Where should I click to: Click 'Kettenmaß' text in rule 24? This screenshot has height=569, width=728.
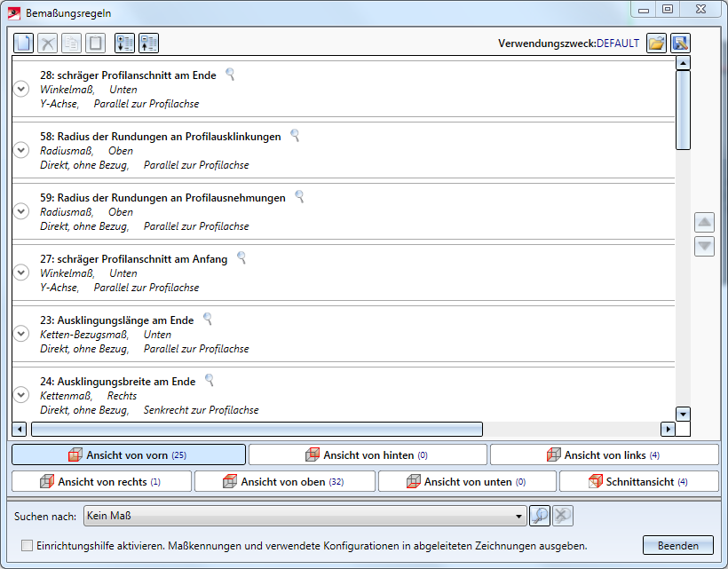(66, 396)
